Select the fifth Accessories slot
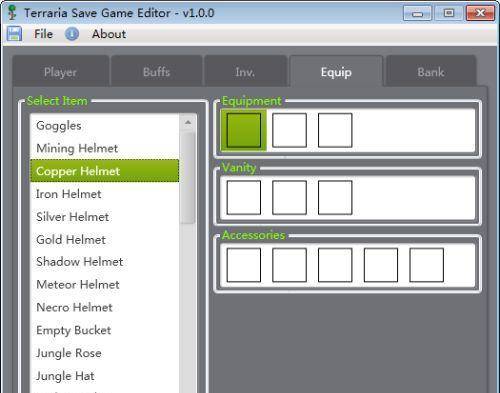 click(x=426, y=265)
